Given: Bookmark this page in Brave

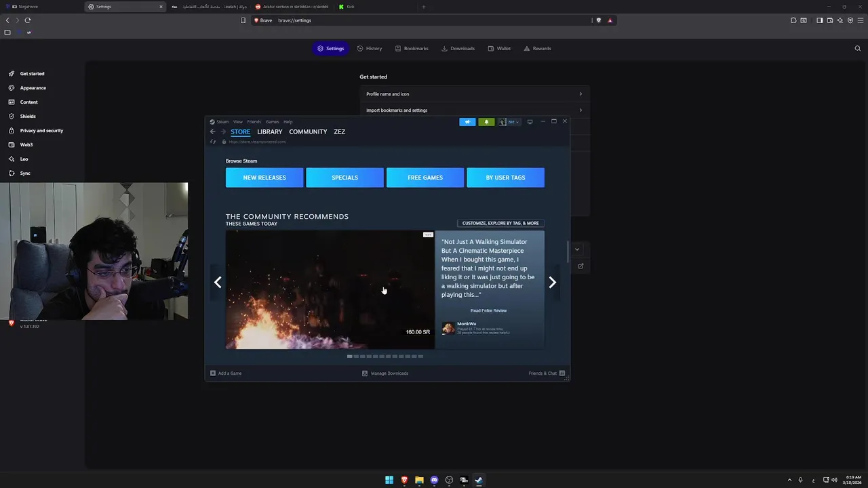Looking at the screenshot, I should (243, 20).
